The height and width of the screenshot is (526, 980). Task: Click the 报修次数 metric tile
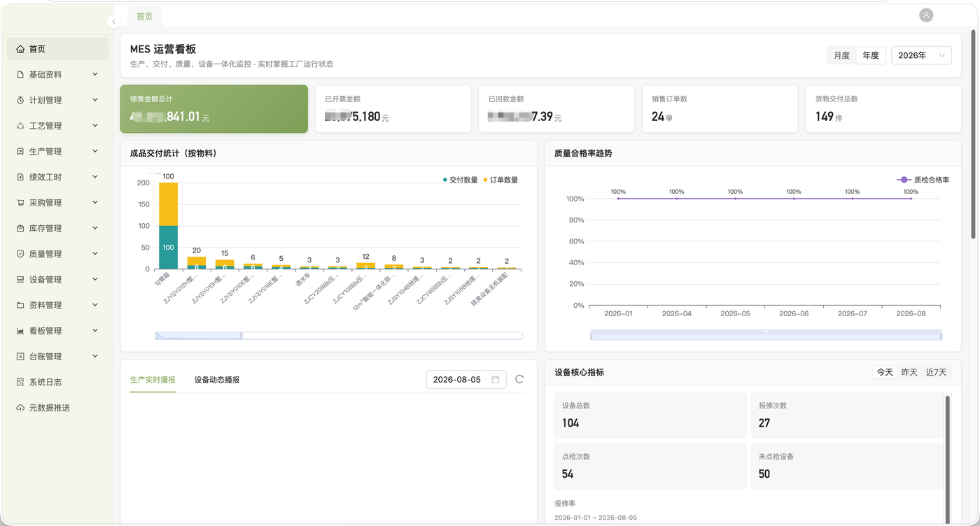[x=847, y=415]
